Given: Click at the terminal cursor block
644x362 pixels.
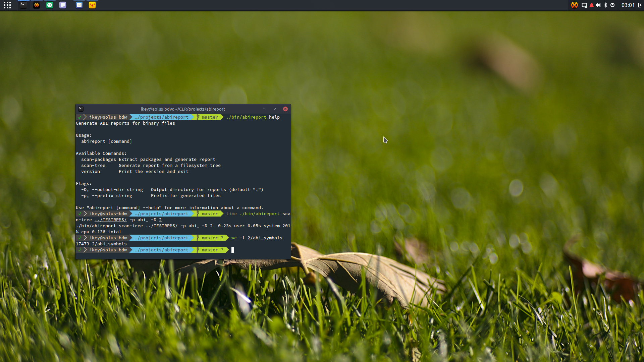Looking at the screenshot, I should pos(233,250).
